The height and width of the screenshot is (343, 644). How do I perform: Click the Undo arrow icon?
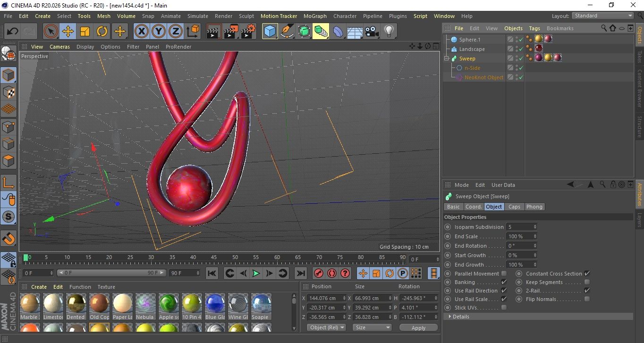(13, 32)
